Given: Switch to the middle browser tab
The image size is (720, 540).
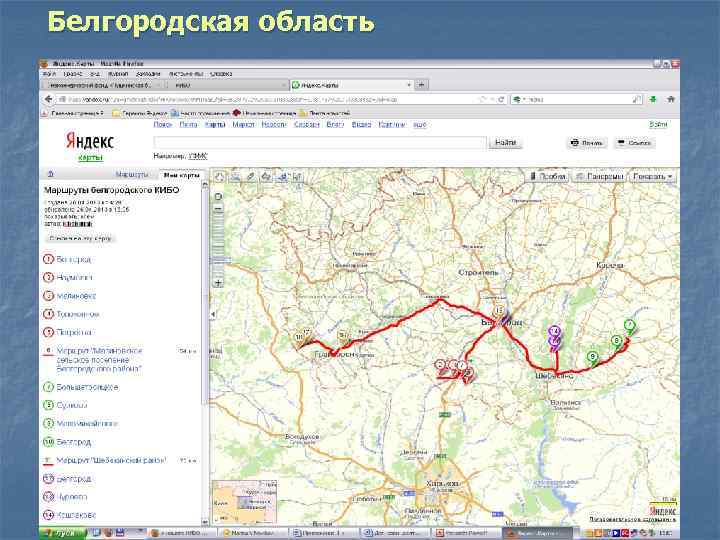Looking at the screenshot, I should (227, 85).
